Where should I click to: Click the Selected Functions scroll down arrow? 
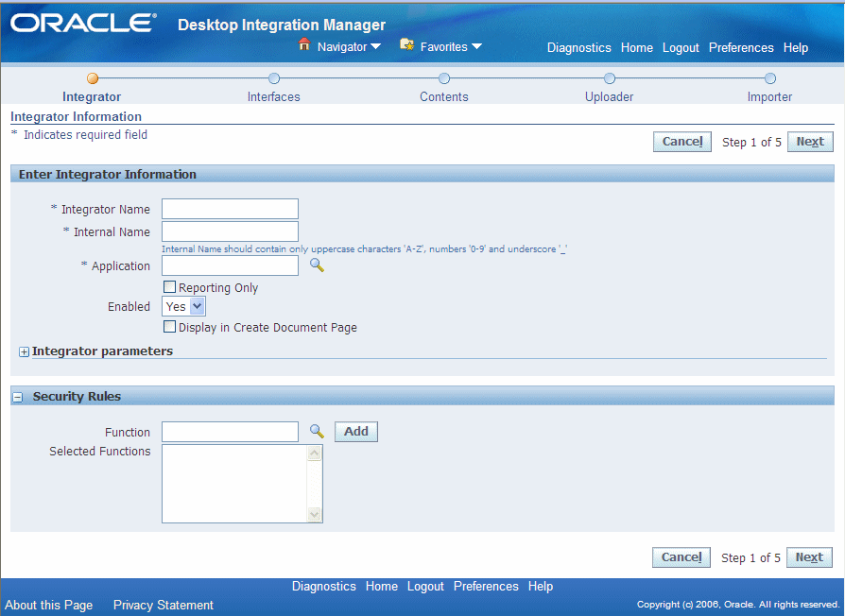tap(315, 514)
